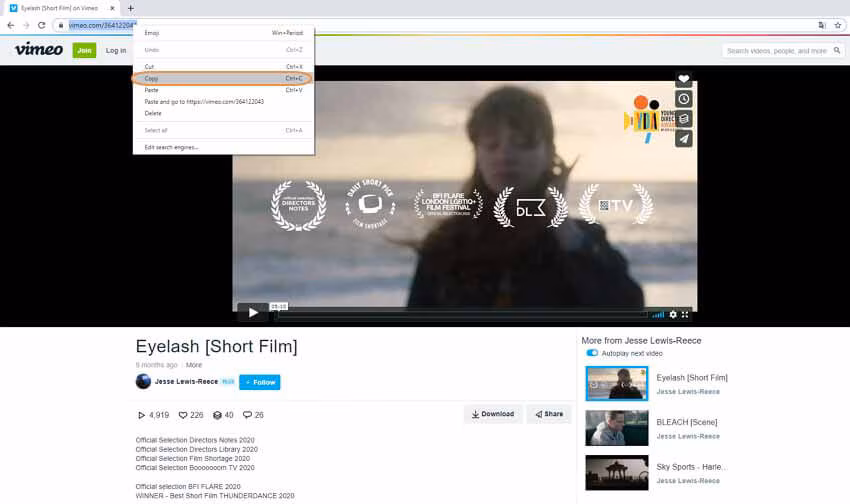Choose Paste in the context menu
Image resolution: width=850 pixels, height=504 pixels.
(223, 90)
